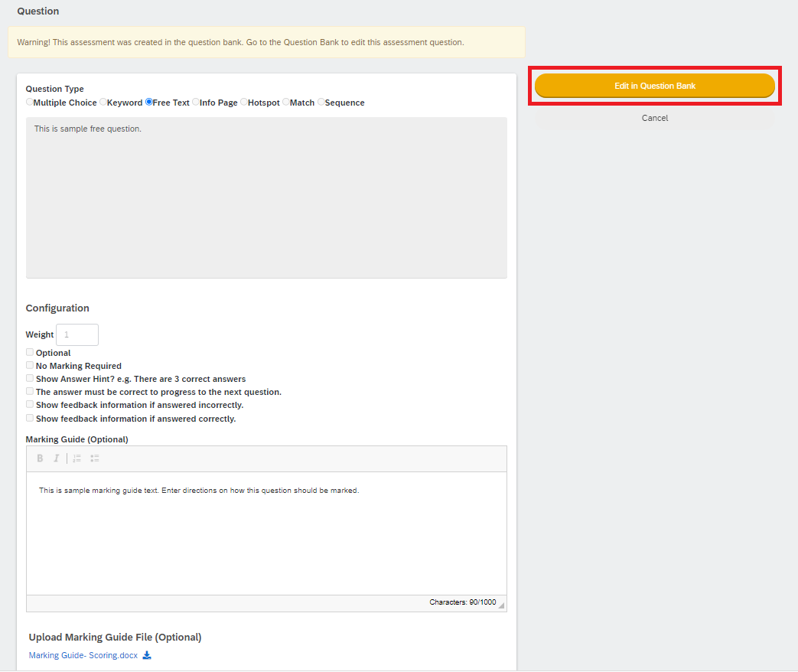This screenshot has width=798, height=672.
Task: Click the Cancel button
Action: (x=654, y=118)
